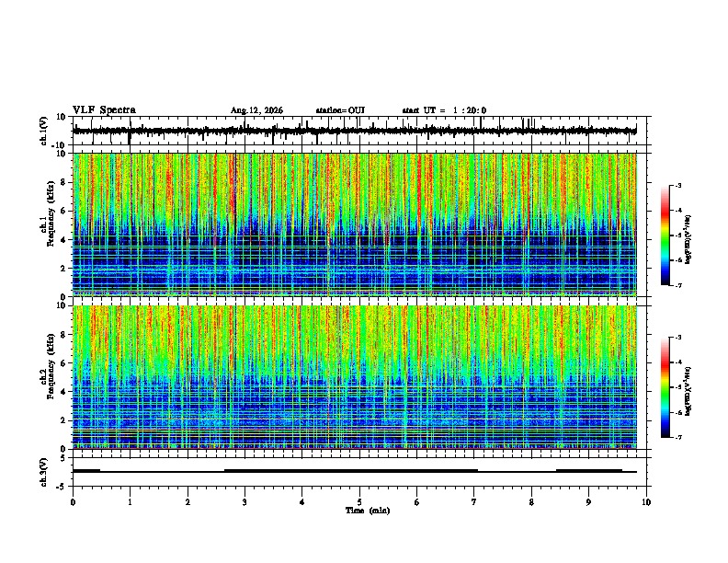Click time axis tick label "8"
The height and width of the screenshot is (563, 728).
[x=531, y=502]
